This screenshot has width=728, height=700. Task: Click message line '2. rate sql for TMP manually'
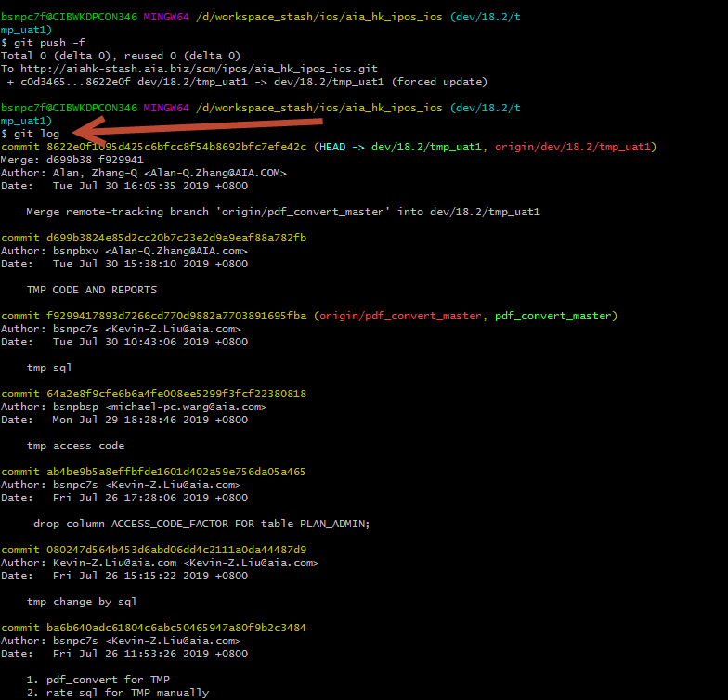coord(118,693)
